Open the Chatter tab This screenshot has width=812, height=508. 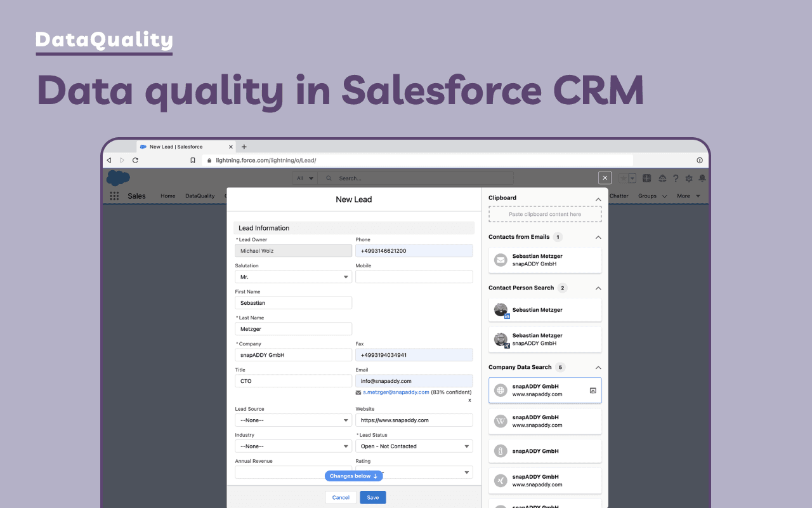pyautogui.click(x=619, y=196)
